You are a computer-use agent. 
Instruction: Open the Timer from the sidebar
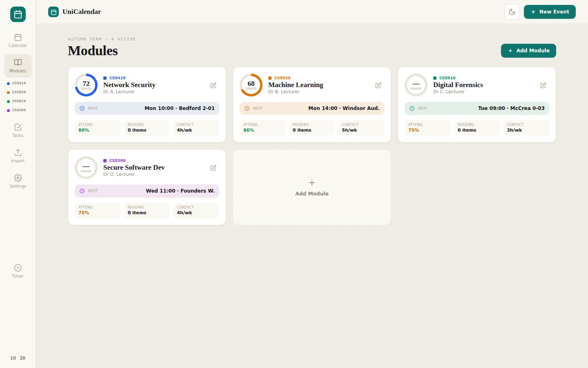pos(18,271)
